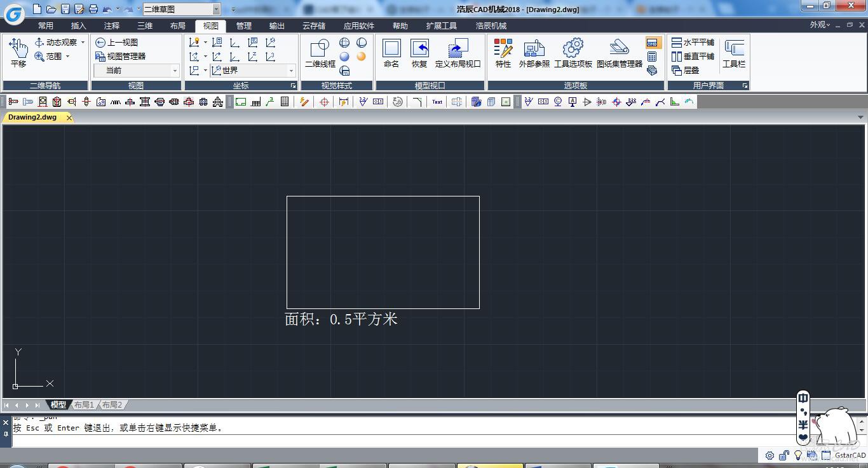Click the command line input field

tap(381, 440)
